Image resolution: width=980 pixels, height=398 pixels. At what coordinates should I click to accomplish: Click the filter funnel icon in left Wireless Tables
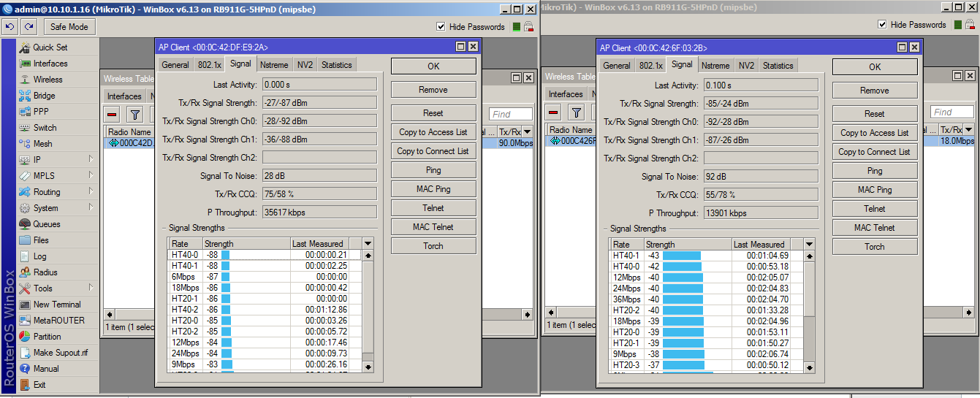click(135, 114)
